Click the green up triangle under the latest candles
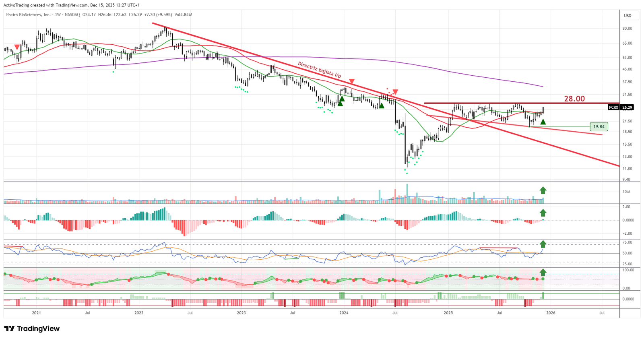644x339 pixels. [543, 122]
